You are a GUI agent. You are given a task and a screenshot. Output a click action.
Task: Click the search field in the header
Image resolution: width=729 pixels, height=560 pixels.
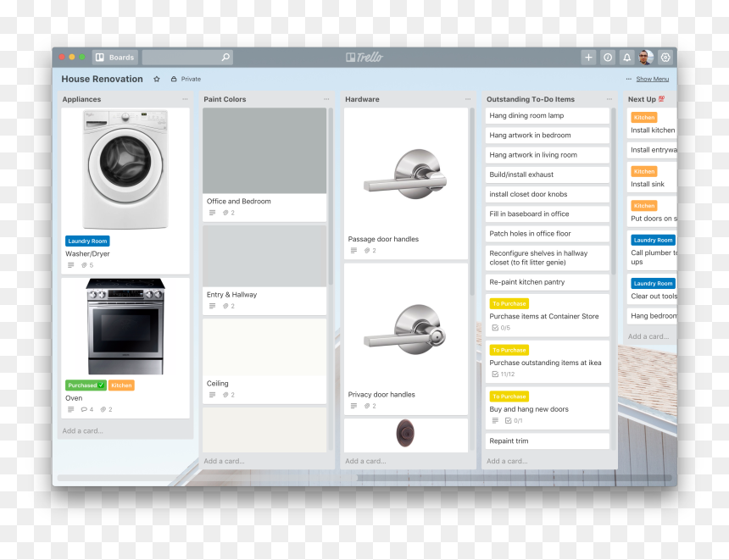[187, 57]
